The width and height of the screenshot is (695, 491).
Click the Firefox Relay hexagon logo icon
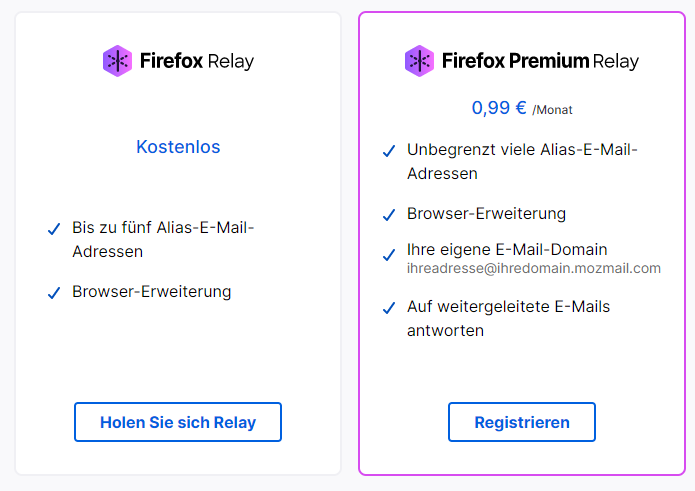coord(117,61)
